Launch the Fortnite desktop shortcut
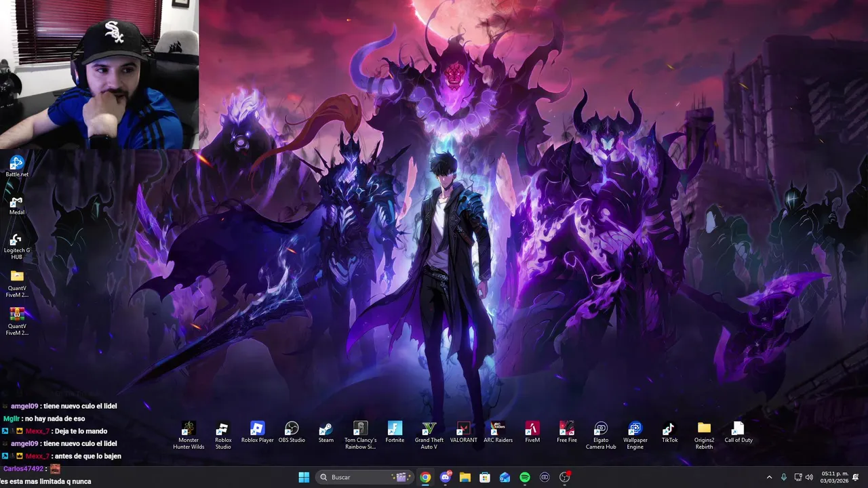868x488 pixels. tap(395, 432)
